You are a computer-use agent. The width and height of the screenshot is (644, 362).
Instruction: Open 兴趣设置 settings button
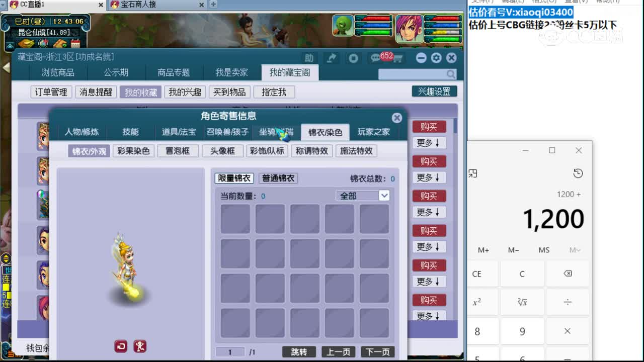(434, 91)
